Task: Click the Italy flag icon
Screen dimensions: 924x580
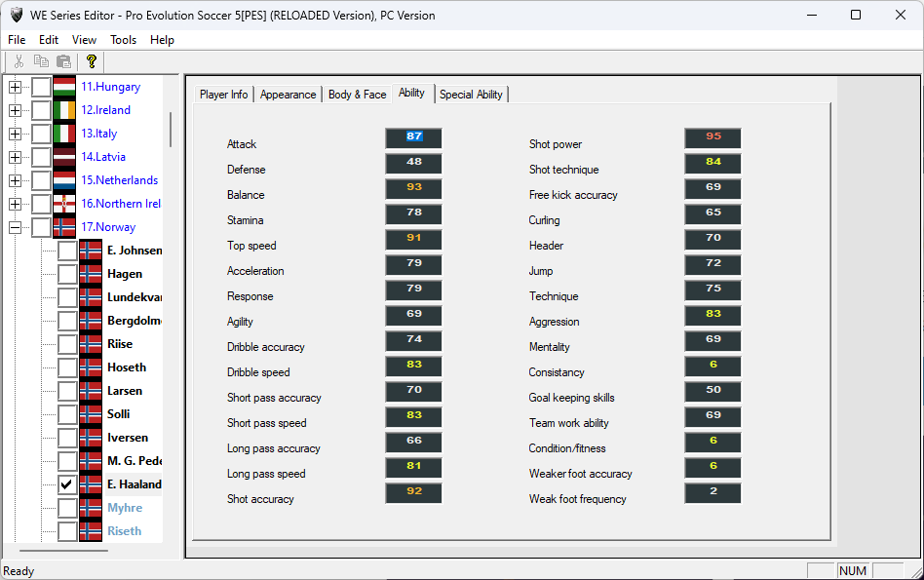Action: [64, 134]
